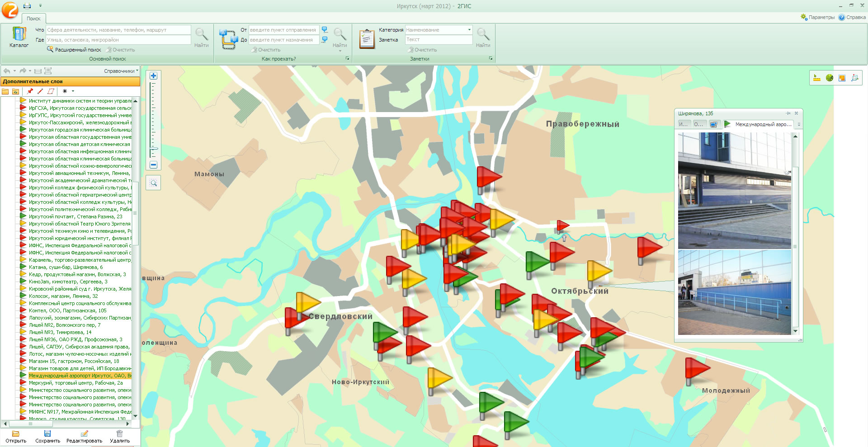This screenshot has width=868, height=447.
Task: Close the Ширямова, 136 popup panel
Action: [797, 113]
